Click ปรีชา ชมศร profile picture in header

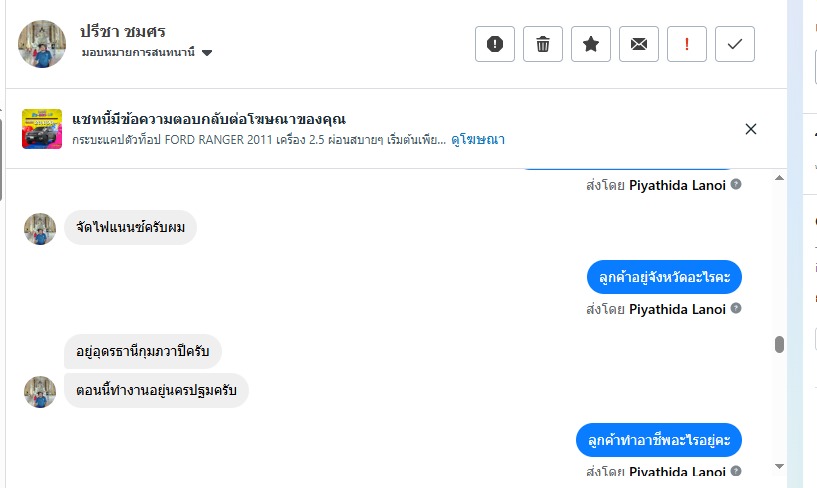[42, 44]
